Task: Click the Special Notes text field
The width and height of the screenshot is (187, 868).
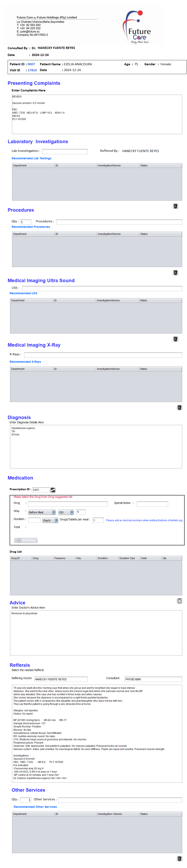Action: pos(152,504)
